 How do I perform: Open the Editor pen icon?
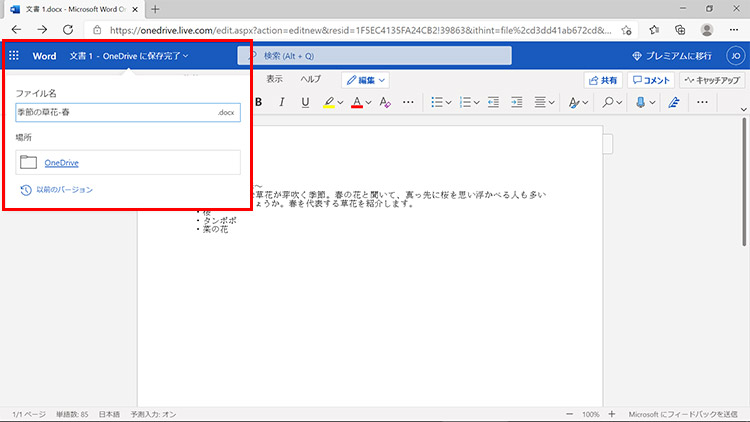click(673, 102)
